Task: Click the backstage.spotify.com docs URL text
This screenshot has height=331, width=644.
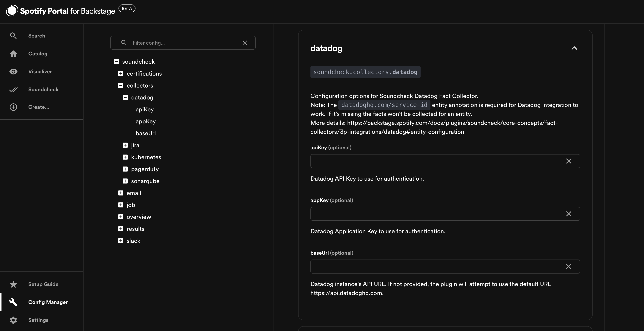Action: coord(434,127)
